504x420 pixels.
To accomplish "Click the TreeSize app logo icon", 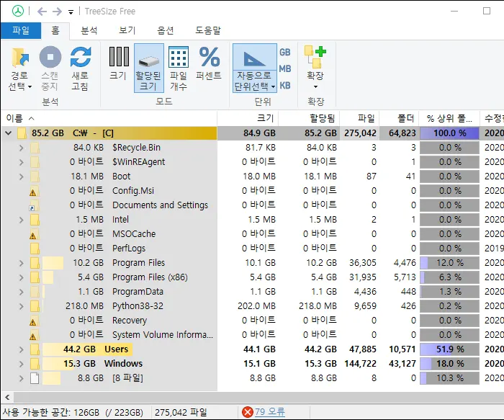I will tap(18, 12).
